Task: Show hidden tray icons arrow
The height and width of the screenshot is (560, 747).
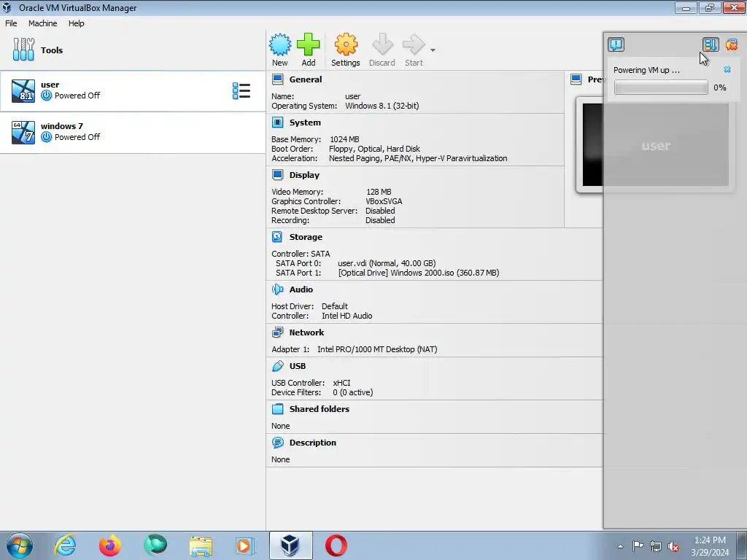Action: point(620,546)
